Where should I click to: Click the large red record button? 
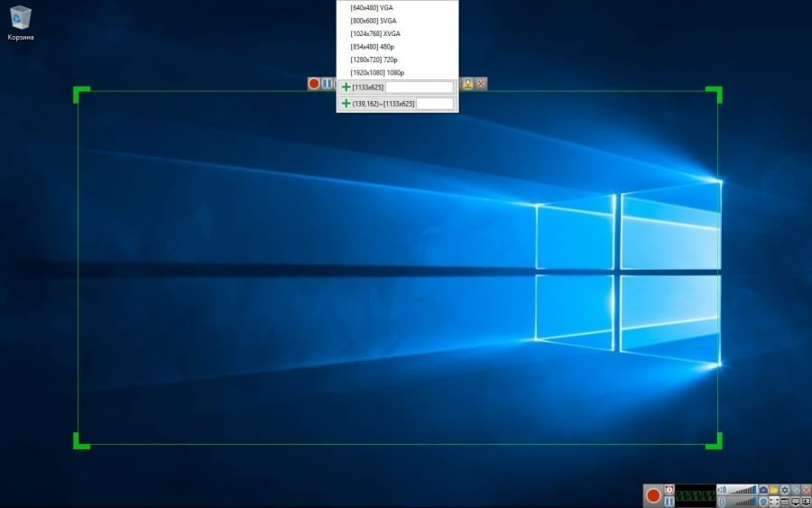coord(653,495)
